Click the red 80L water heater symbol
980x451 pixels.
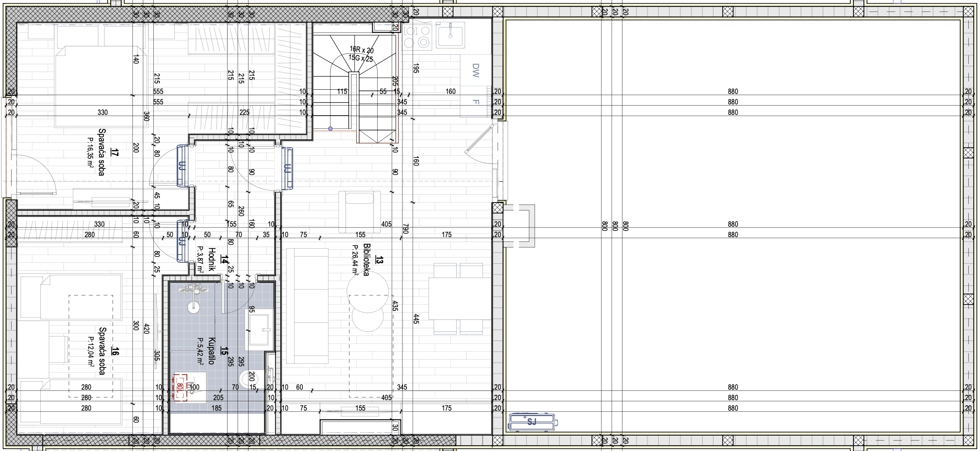[x=180, y=387]
